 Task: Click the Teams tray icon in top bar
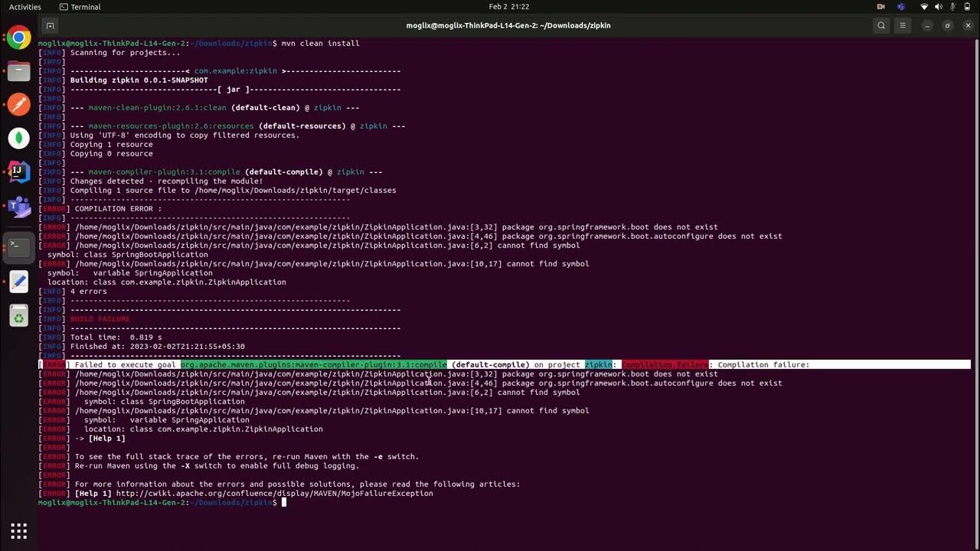click(901, 7)
